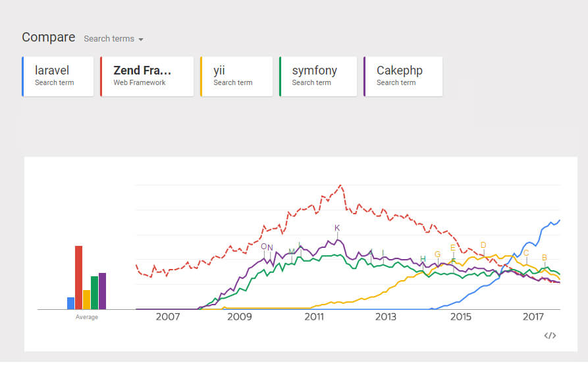Click the red Zend average bar
Viewport: 588px width, 385px height.
pyautogui.click(x=78, y=278)
